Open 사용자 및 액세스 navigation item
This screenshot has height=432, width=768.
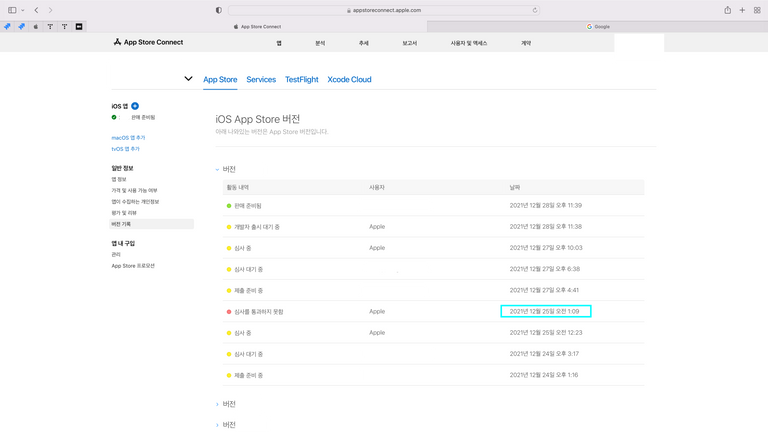click(469, 43)
